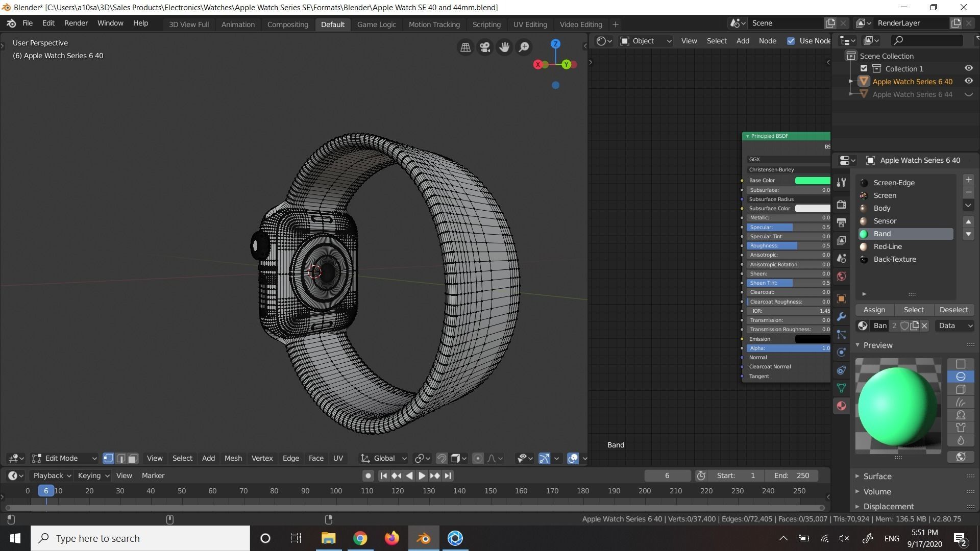Click the magnifier zoom-view icon
This screenshot has width=980, height=551.
click(x=524, y=47)
